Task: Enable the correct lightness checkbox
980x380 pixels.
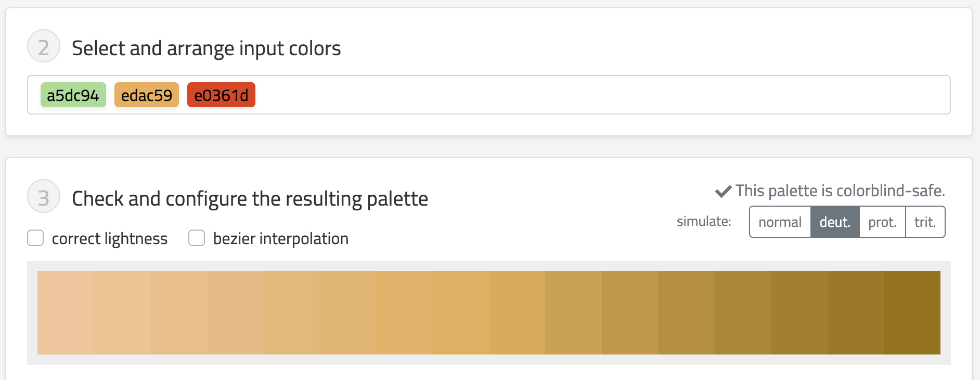Action: pos(35,238)
